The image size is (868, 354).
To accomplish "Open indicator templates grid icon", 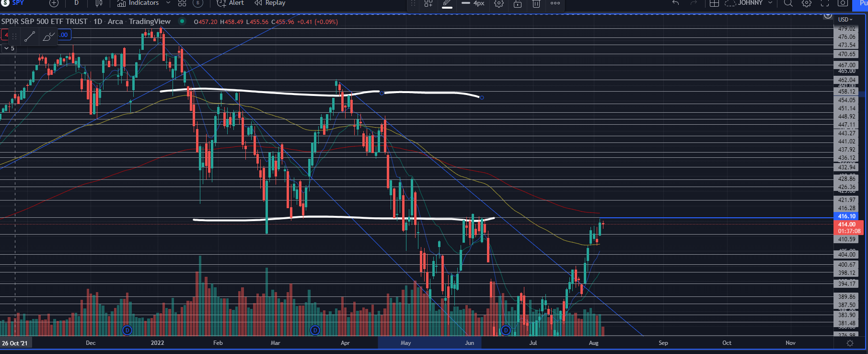I will pos(182,3).
